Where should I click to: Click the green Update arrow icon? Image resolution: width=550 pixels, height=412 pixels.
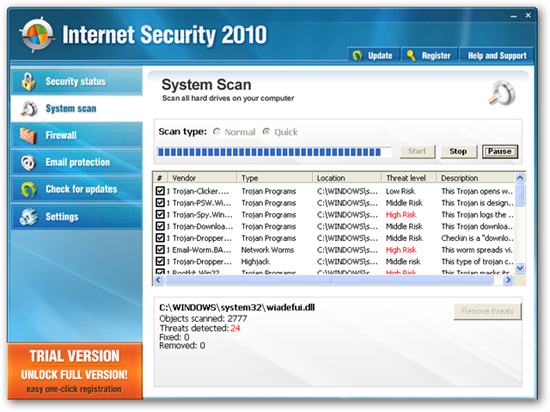tap(358, 55)
